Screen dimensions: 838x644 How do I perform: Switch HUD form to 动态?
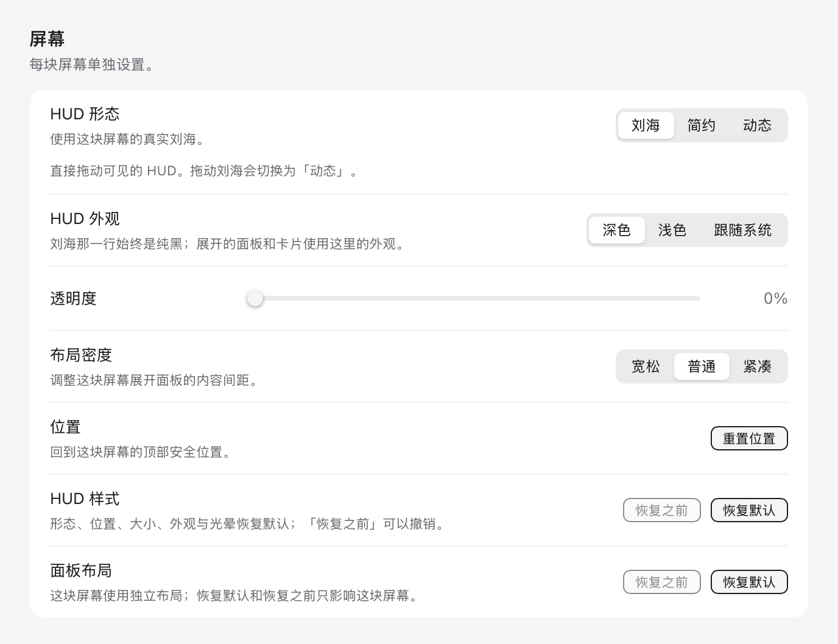(x=758, y=125)
